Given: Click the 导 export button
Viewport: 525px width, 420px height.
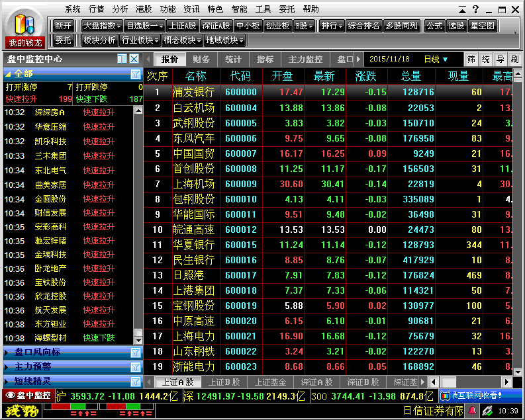Looking at the screenshot, I should click(500, 59).
